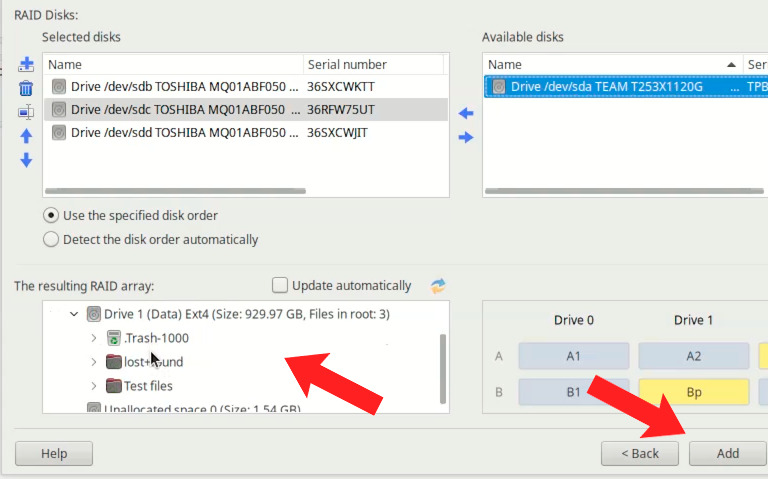Click the Help button
Viewport: 768px width, 479px height.
54,454
